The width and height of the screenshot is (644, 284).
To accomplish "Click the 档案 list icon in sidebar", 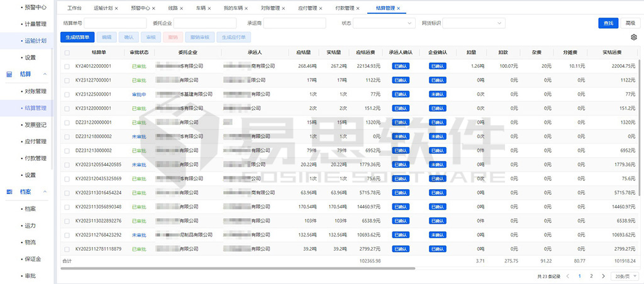I will pyautogui.click(x=9, y=192).
